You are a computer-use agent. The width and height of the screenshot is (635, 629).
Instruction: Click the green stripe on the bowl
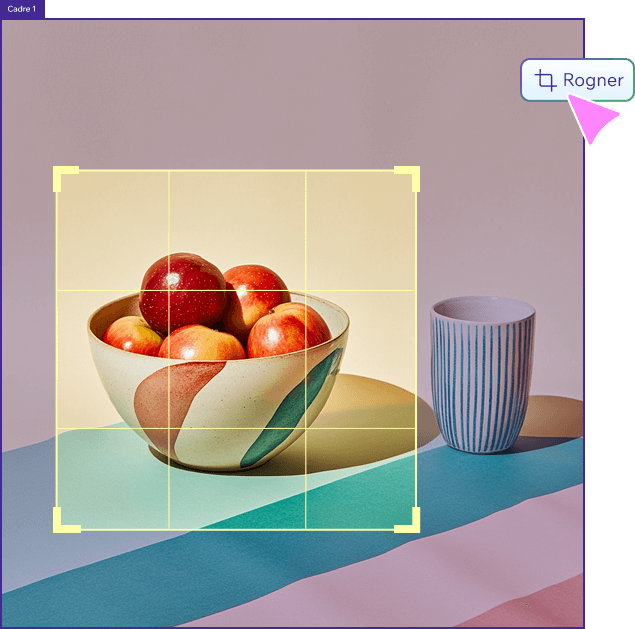click(x=292, y=409)
